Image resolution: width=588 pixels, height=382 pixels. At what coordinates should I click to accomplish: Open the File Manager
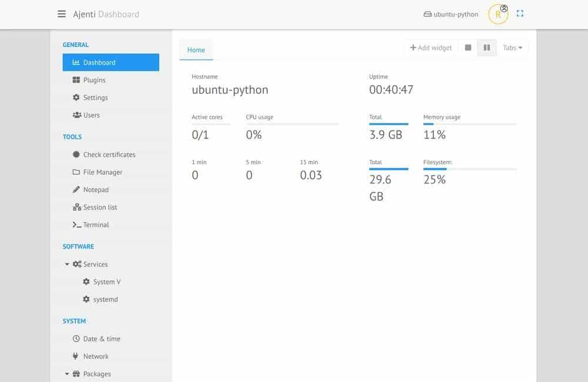(x=100, y=172)
